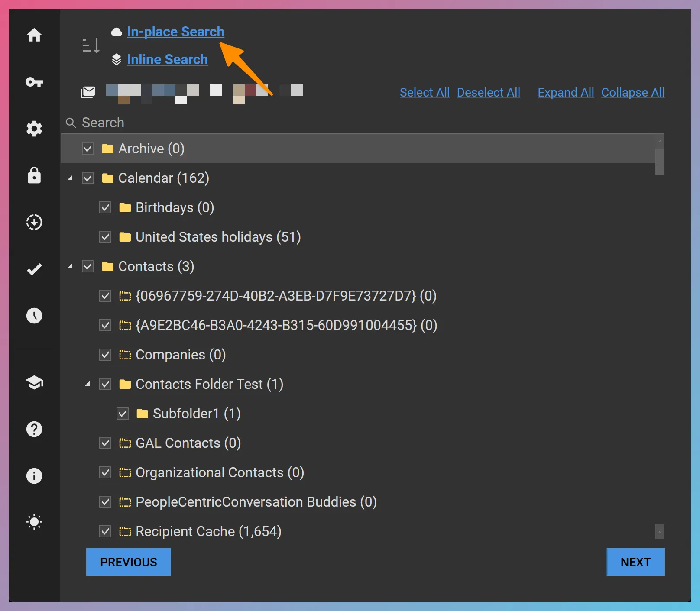Uncheck the Birthdays calendar folder
Viewport: 700px width, 611px height.
[105, 207]
